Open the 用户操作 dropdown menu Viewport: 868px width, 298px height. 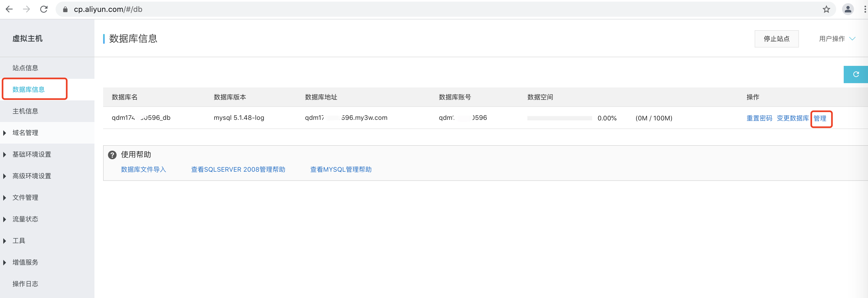(x=837, y=39)
